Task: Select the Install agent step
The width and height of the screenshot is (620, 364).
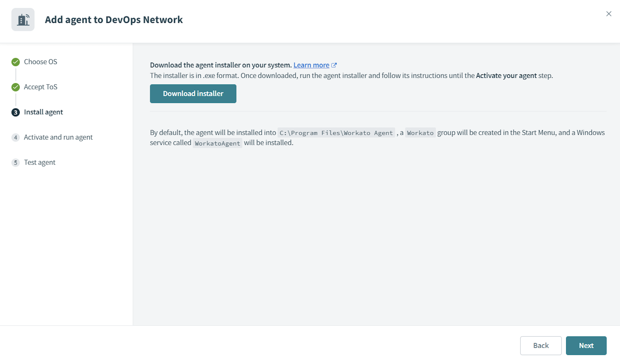Action: (43, 112)
